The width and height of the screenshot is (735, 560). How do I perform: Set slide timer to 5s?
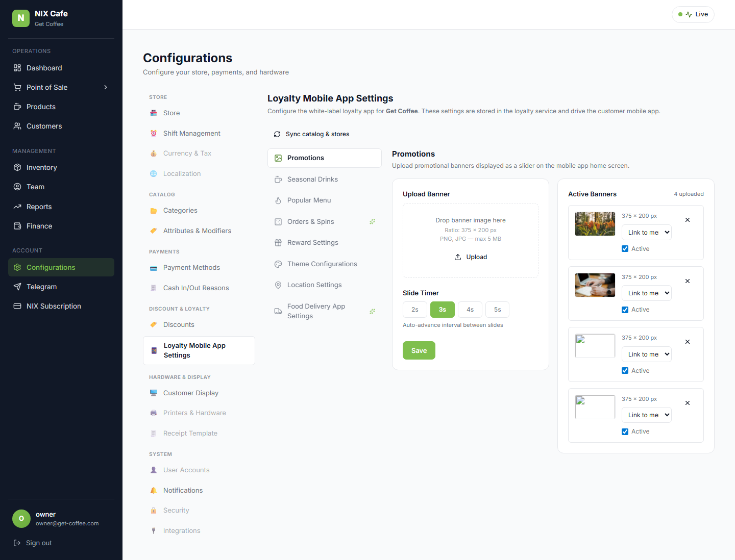(x=497, y=310)
